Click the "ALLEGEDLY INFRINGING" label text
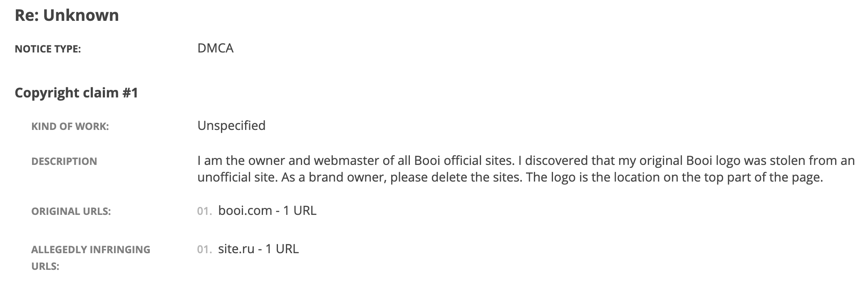The height and width of the screenshot is (284, 868). pyautogui.click(x=91, y=250)
